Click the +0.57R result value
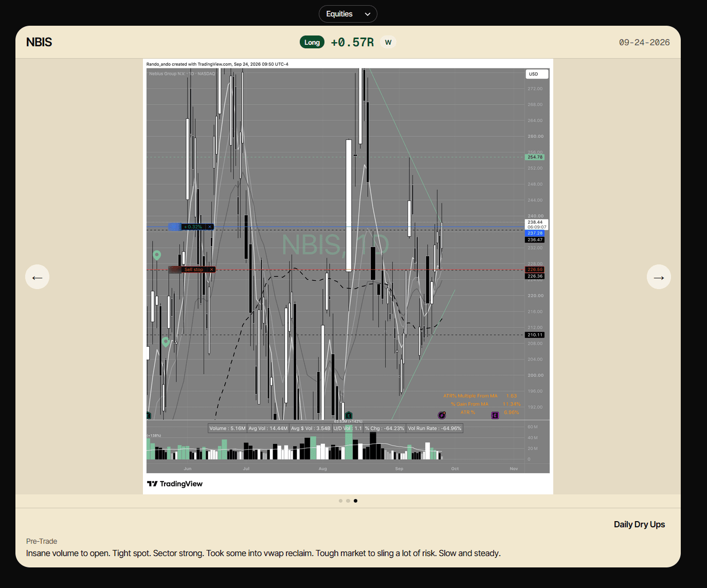This screenshot has height=588, width=707. (x=352, y=42)
